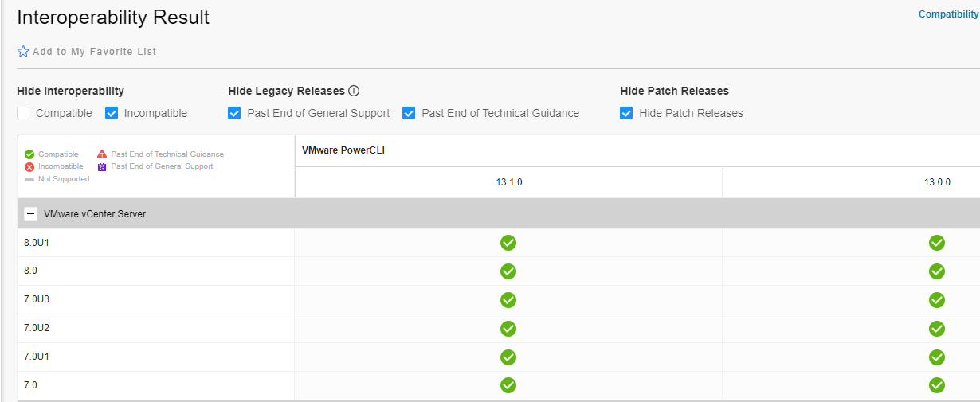The width and height of the screenshot is (980, 402).
Task: Uncheck Past End of General Support checkbox
Action: coord(234,113)
